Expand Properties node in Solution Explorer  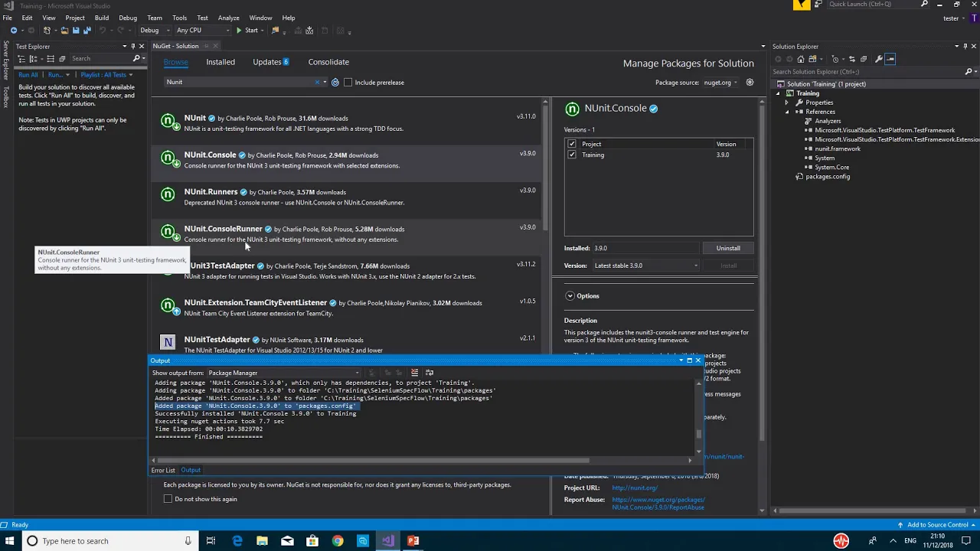pos(787,103)
